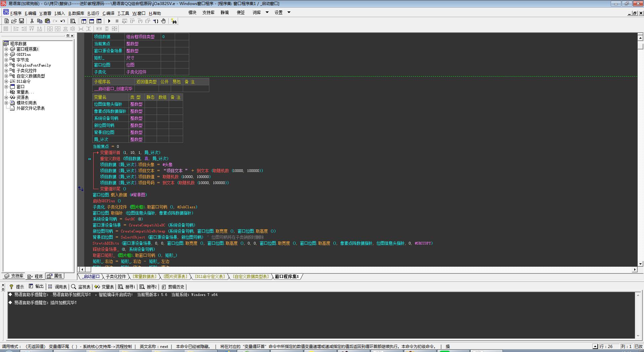Click the breakpoint hand icon
644x352 pixels.
click(163, 21)
